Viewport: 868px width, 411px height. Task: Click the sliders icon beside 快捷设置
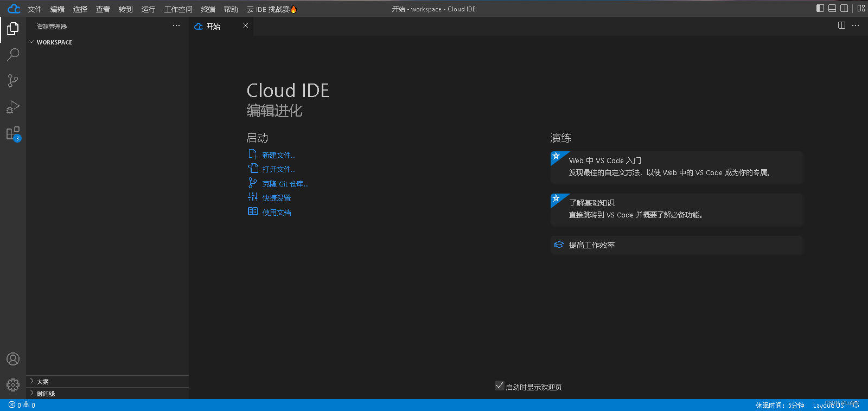[253, 197]
